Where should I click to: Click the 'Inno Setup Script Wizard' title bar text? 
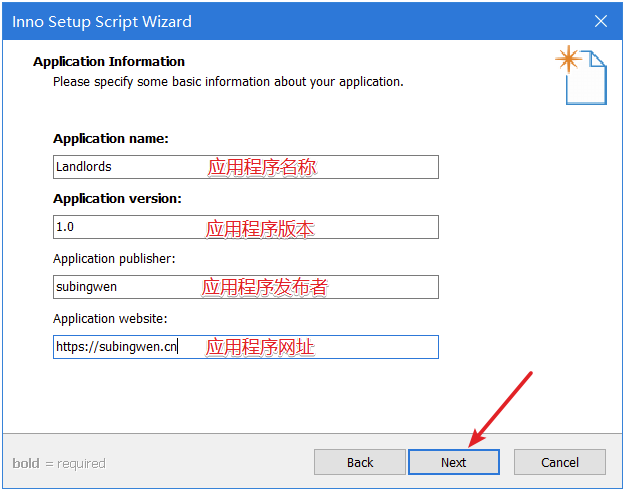point(102,22)
